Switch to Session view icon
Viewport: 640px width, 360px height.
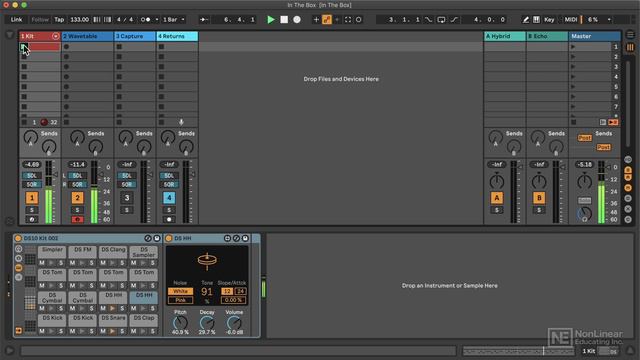pos(630,47)
